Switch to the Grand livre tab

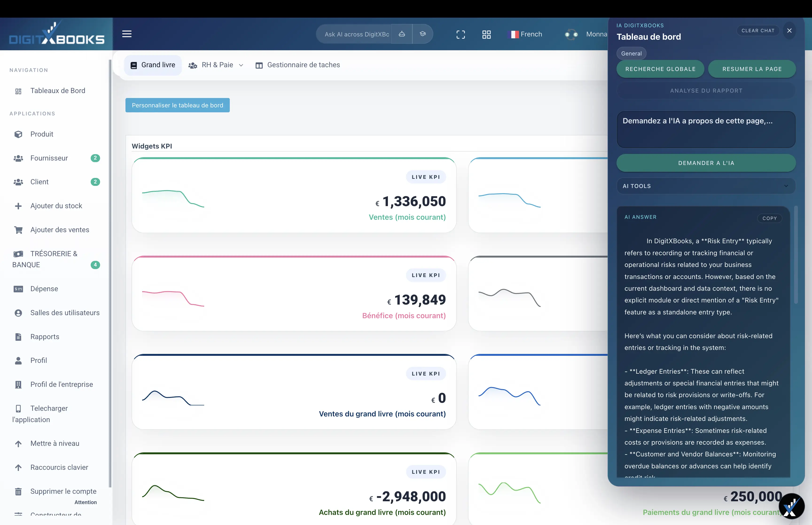153,65
